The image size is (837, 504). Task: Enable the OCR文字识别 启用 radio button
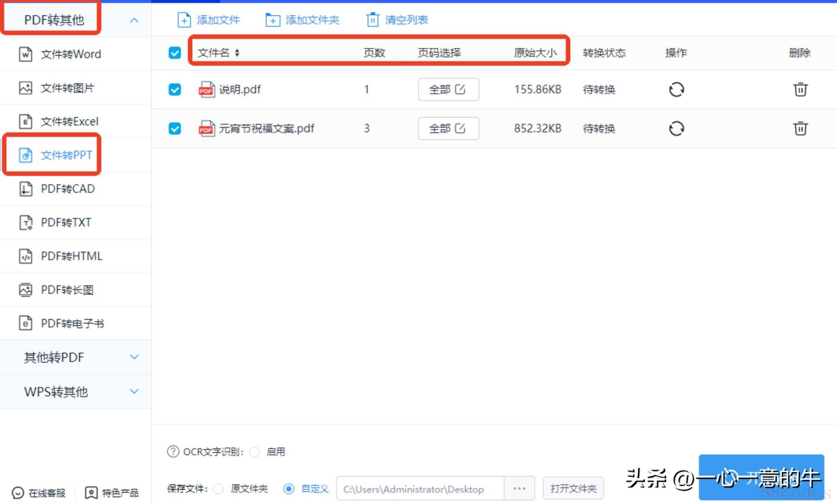pos(254,452)
